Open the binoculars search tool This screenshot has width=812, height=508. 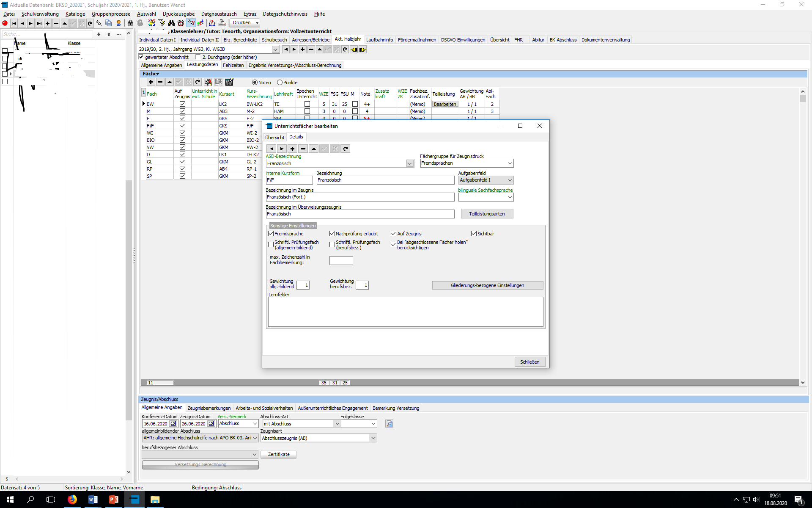[x=171, y=23]
